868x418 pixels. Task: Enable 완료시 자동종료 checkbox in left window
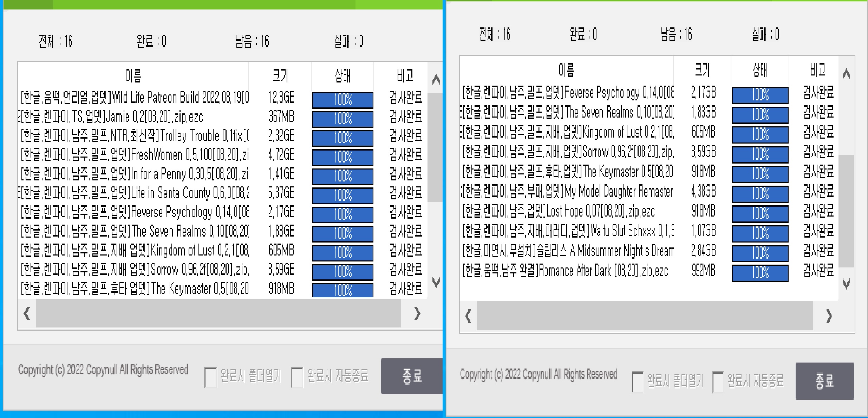click(297, 377)
